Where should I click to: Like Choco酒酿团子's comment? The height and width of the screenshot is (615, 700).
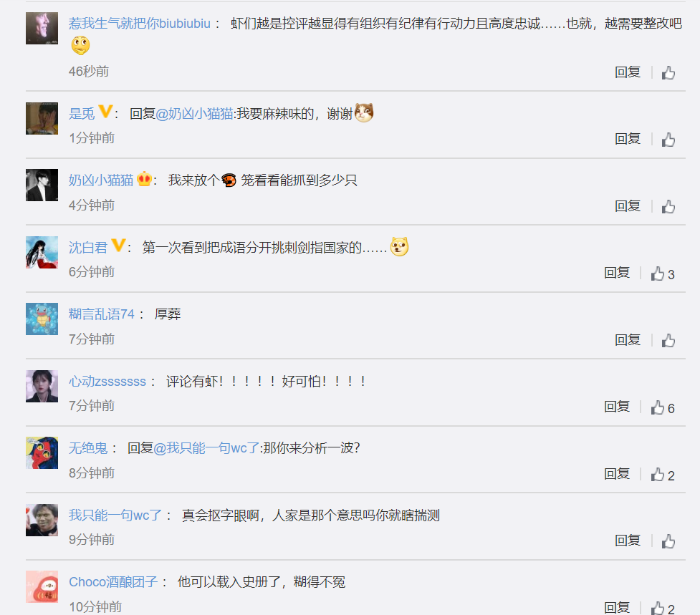point(663,609)
